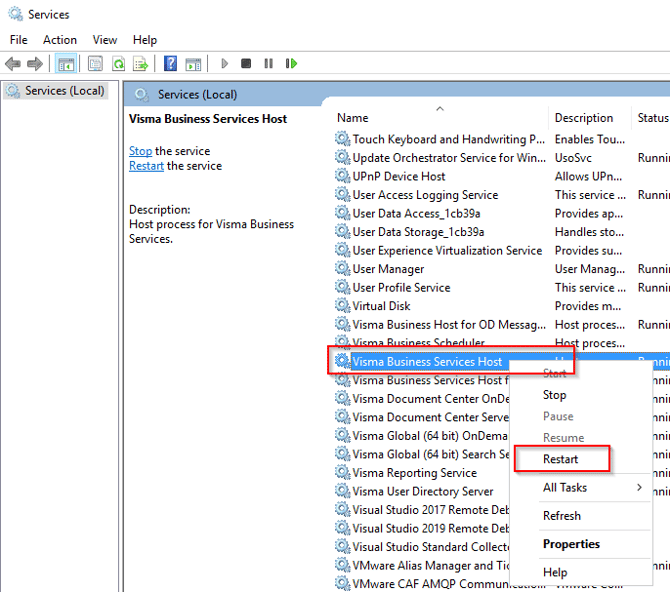Choose Help in the context menu

click(555, 572)
